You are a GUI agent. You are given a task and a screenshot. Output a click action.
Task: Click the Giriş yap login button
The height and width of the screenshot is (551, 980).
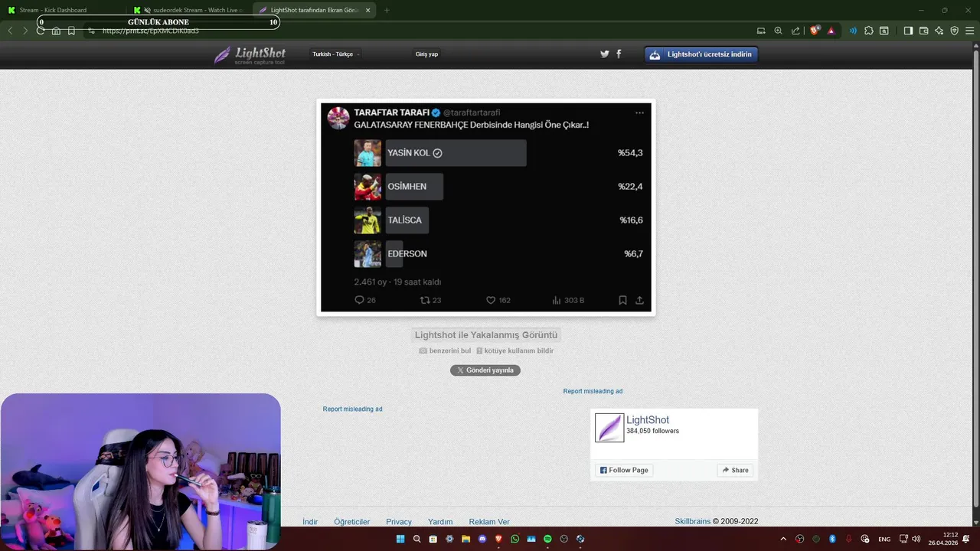[426, 54]
